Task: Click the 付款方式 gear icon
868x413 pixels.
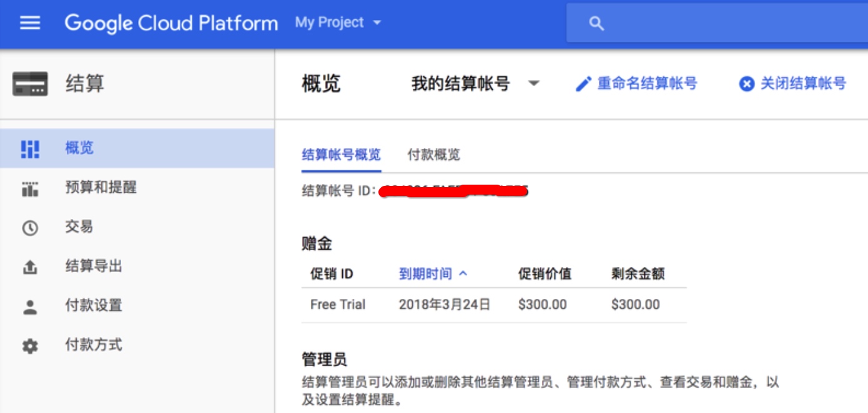Action: tap(30, 346)
